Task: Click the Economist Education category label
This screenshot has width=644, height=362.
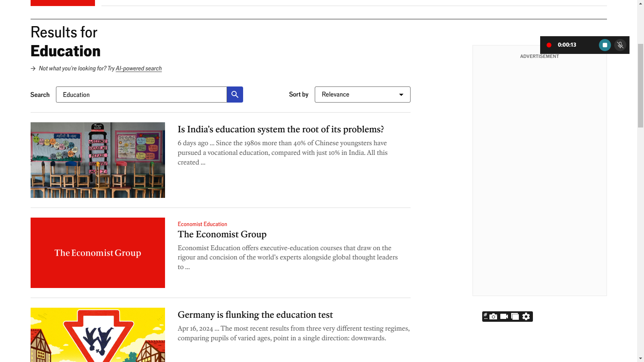Action: [202, 224]
